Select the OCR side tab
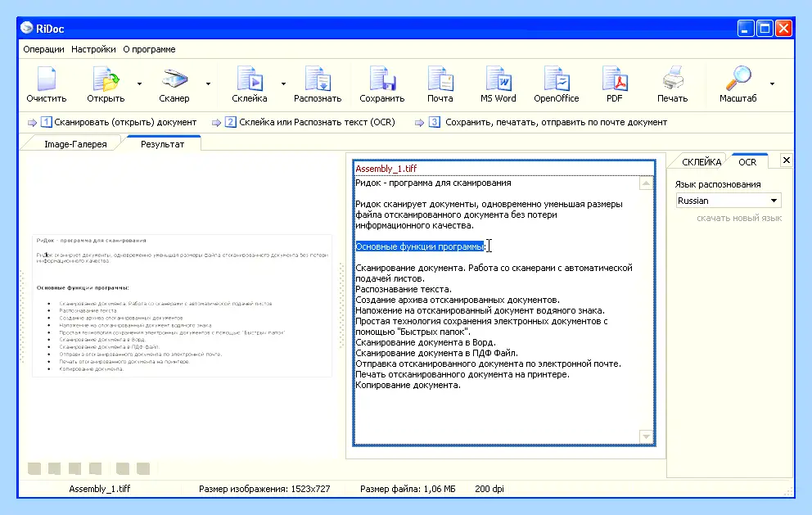 click(747, 162)
